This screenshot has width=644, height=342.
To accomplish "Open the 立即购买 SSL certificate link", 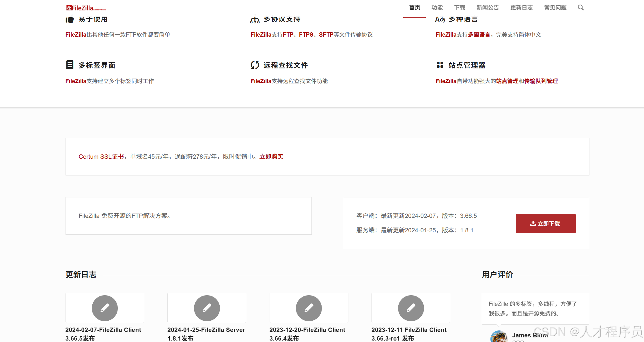I will tap(271, 156).
